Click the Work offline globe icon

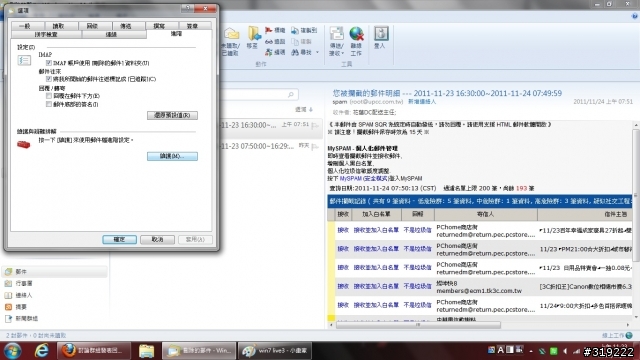click(356, 34)
